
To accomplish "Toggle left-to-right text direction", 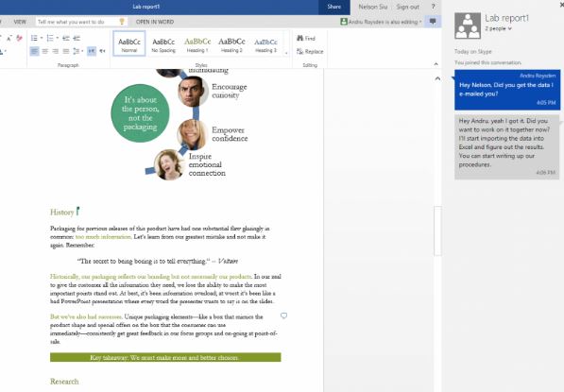I will tap(92, 51).
